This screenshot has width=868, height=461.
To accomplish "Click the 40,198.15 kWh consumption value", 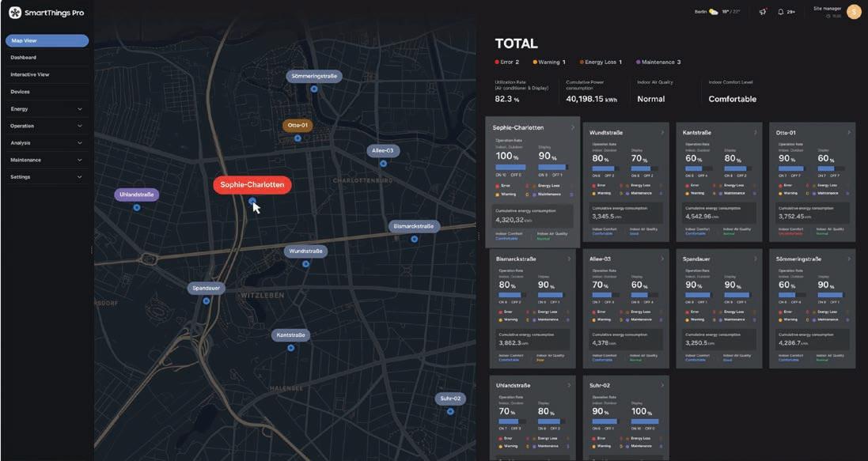I will (591, 99).
